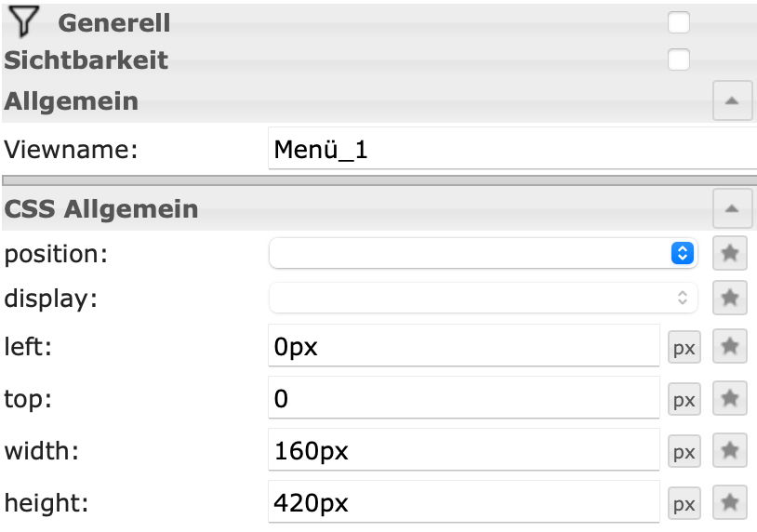Click the px button for width
The width and height of the screenshot is (757, 532).
[x=684, y=452]
